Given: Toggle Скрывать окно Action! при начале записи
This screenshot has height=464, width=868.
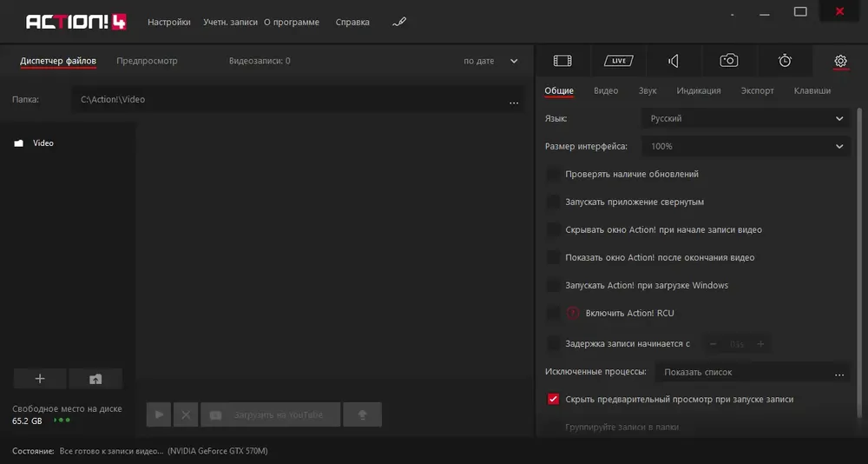Looking at the screenshot, I should coord(553,229).
